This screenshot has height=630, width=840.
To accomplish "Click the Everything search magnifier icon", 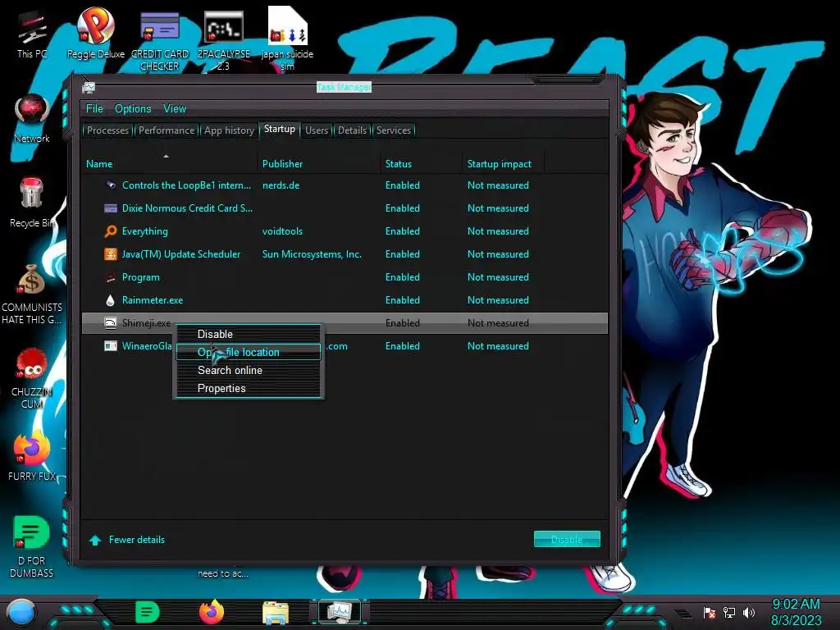I will (111, 231).
